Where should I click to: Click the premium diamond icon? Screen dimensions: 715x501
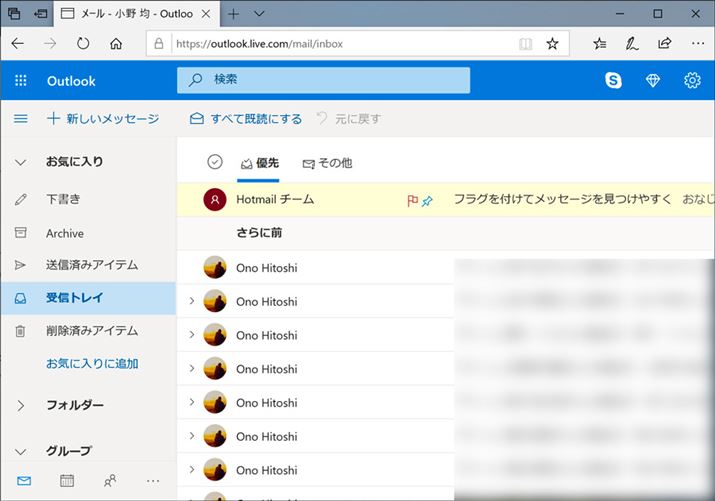pyautogui.click(x=653, y=81)
